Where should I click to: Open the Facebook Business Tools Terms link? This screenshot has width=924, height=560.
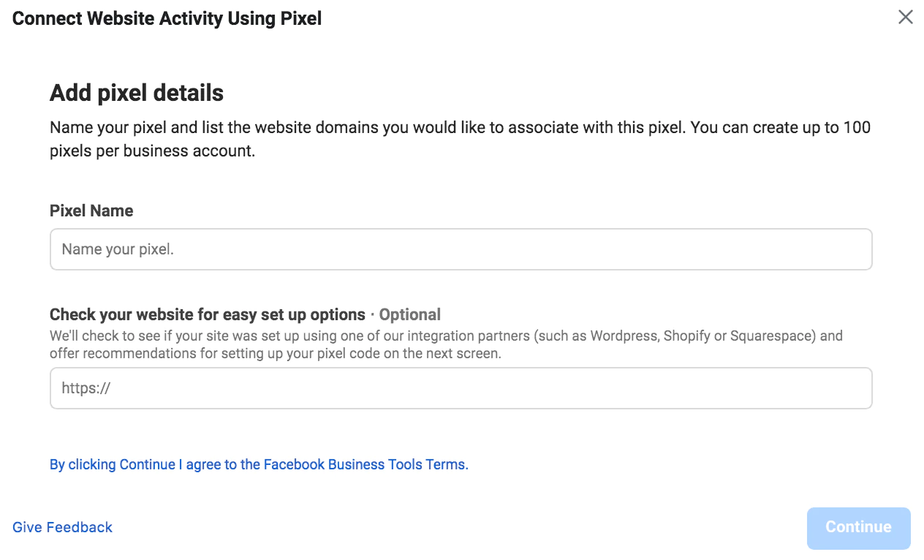click(259, 464)
